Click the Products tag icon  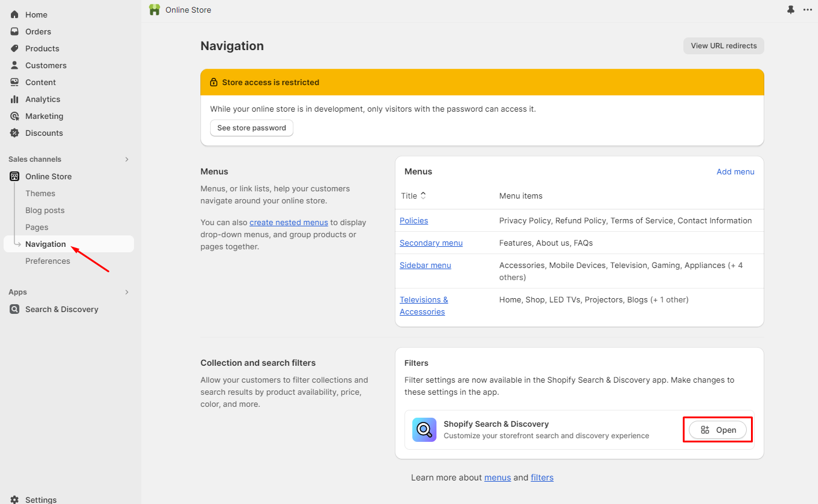coord(14,48)
